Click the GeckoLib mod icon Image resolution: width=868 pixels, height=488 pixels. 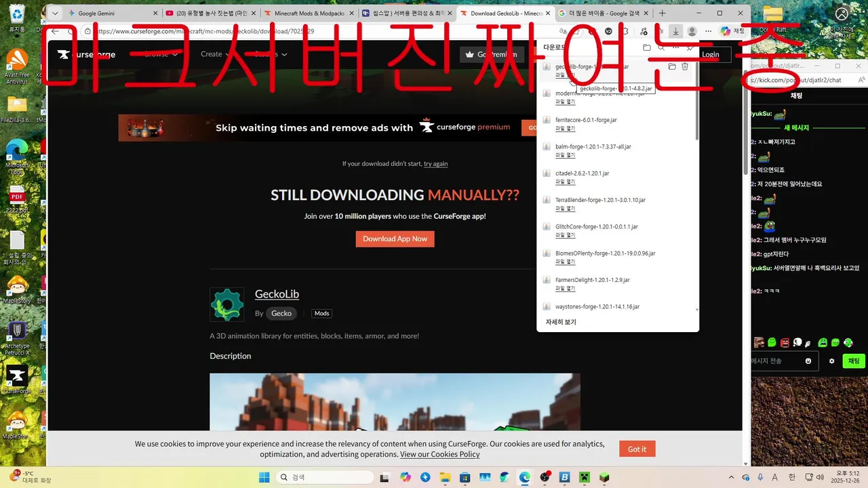226,304
